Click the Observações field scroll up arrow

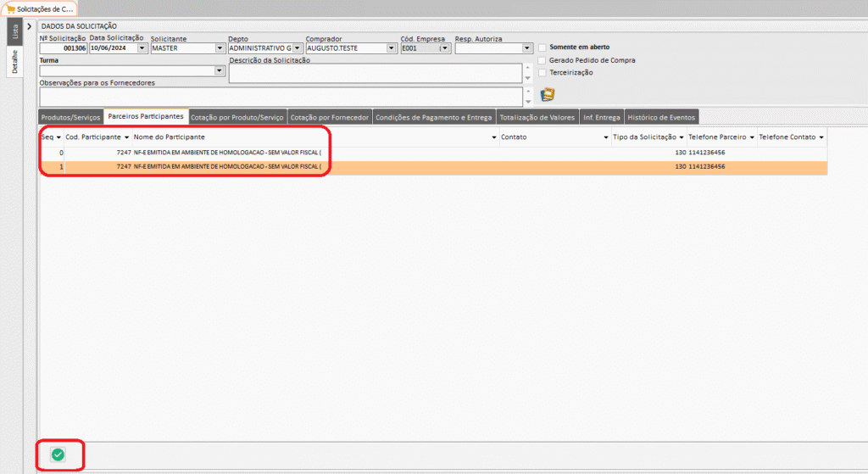[x=527, y=92]
